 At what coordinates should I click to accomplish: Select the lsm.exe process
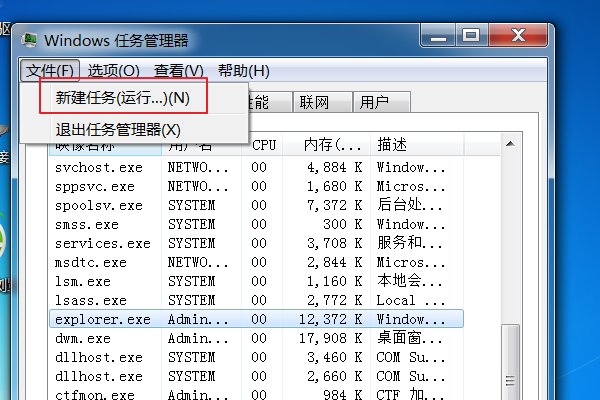pyautogui.click(x=256, y=281)
